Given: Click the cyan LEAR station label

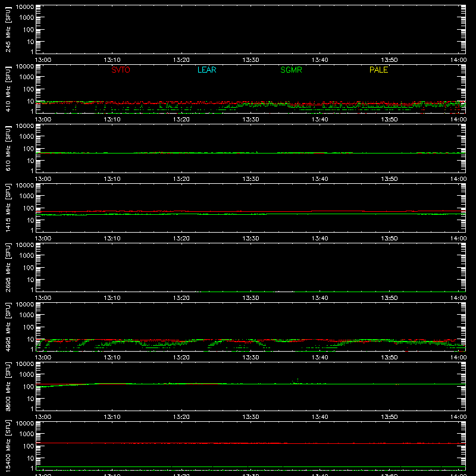Looking at the screenshot, I should (x=206, y=70).
